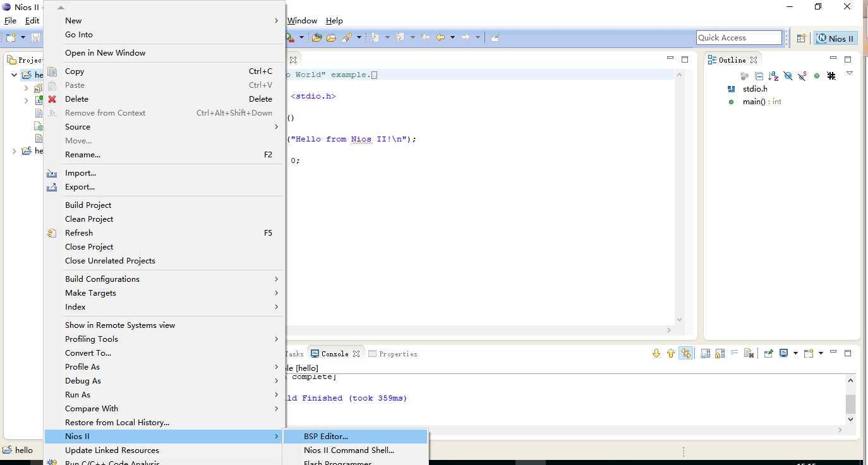Copy the selected project via context menu
The width and height of the screenshot is (868, 465).
(x=164, y=71)
